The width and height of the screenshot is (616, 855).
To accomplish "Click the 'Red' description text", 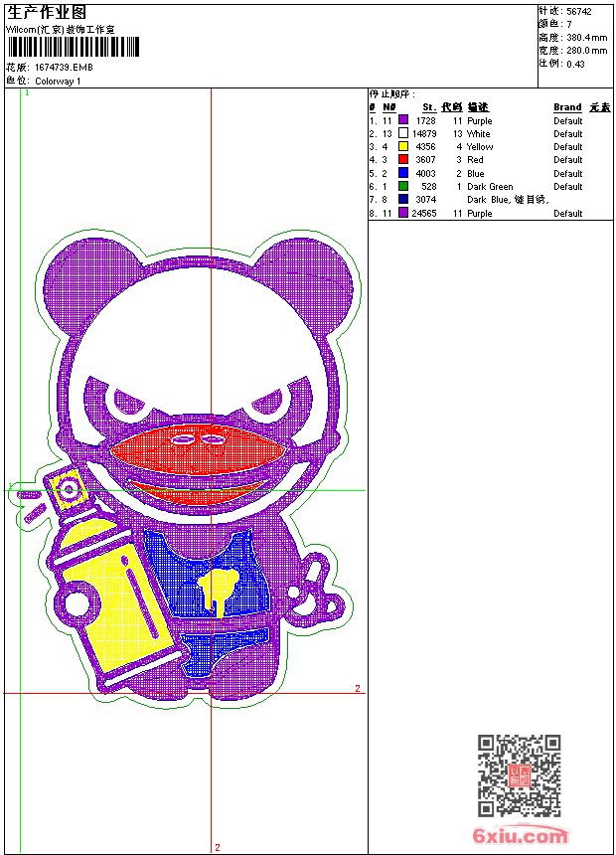I will pyautogui.click(x=475, y=160).
